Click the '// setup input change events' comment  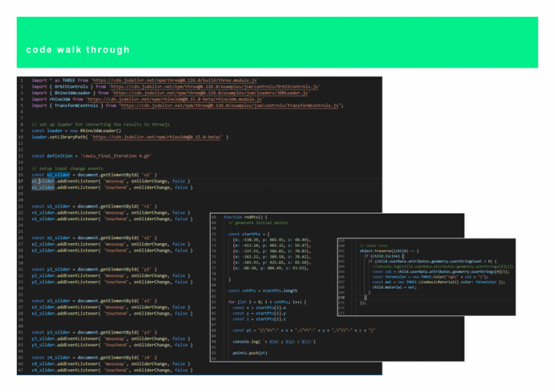(67, 169)
